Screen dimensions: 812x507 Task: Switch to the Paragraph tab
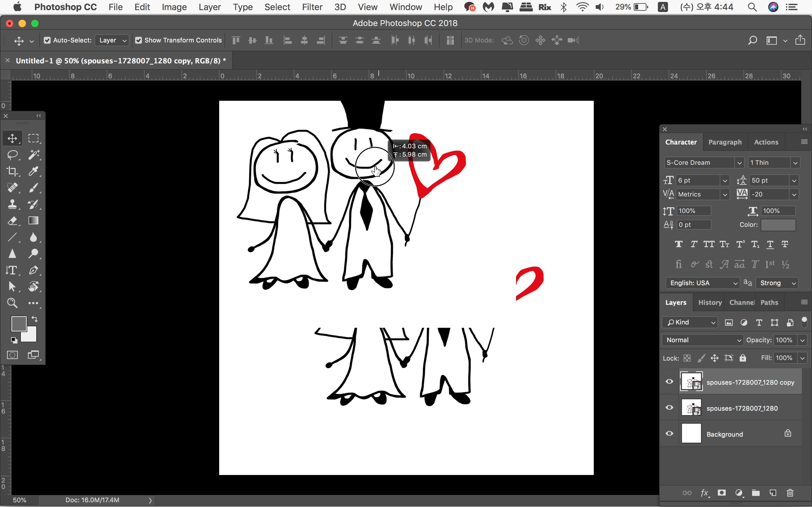click(x=725, y=142)
